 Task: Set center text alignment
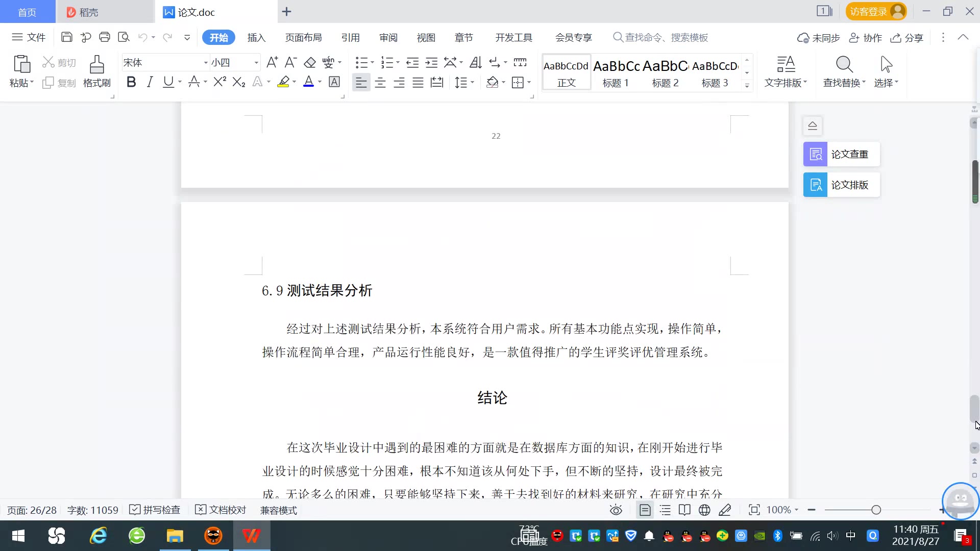[380, 82]
